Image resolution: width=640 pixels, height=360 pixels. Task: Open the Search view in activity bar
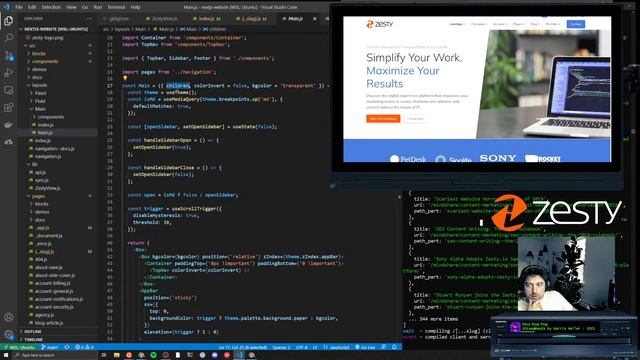tap(8, 38)
